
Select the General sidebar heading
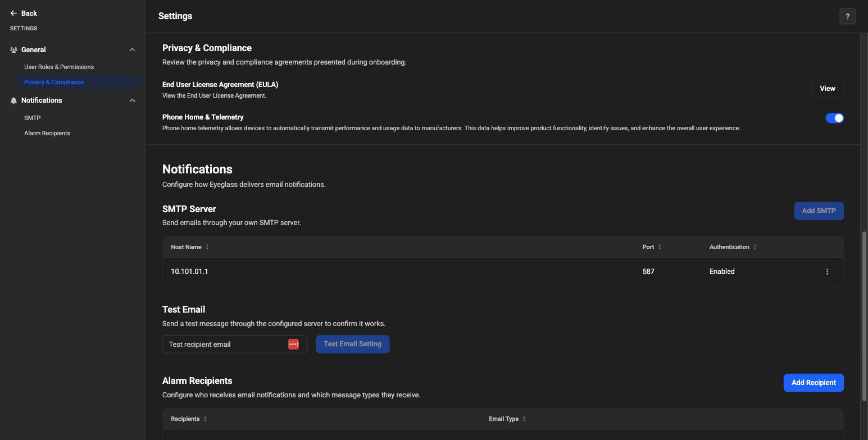pos(34,50)
